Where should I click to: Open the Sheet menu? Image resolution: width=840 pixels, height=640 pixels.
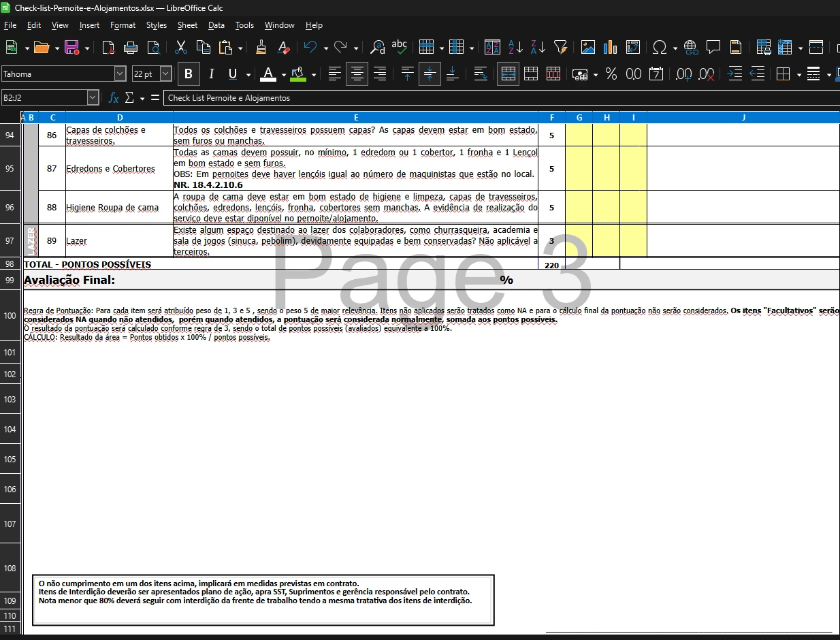(187, 25)
